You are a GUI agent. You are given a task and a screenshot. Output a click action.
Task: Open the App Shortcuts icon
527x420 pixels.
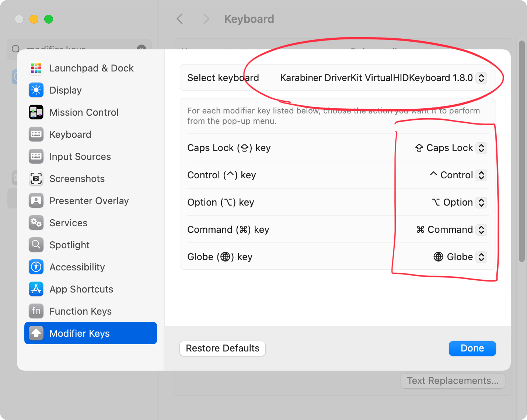[x=36, y=289]
